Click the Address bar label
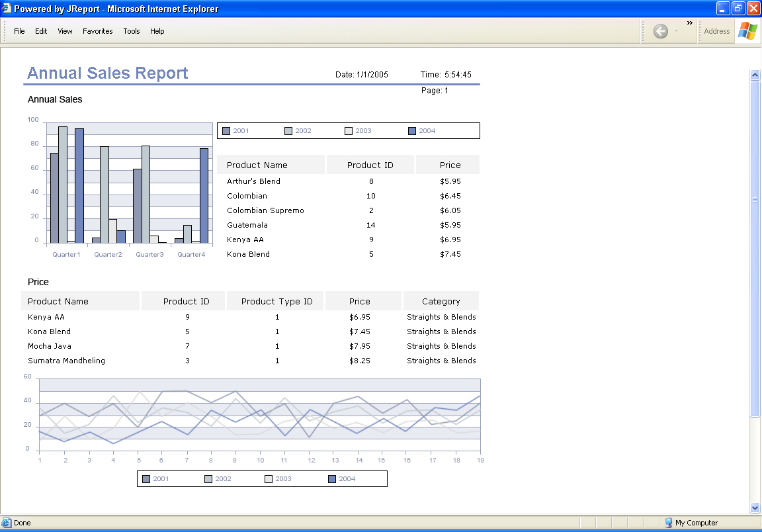Screen dimensions: 762x532 pyautogui.click(x=716, y=31)
